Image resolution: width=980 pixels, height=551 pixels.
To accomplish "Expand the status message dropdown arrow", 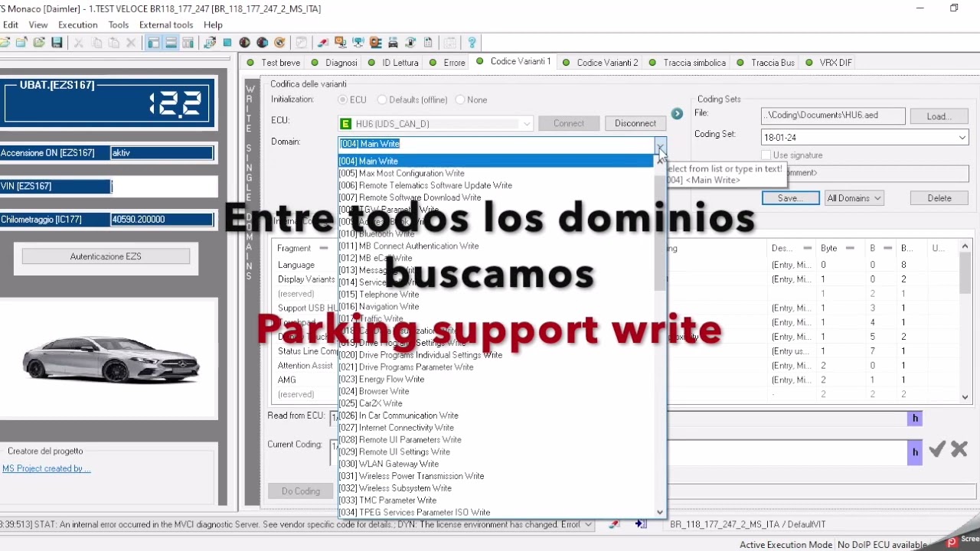I will 588,524.
